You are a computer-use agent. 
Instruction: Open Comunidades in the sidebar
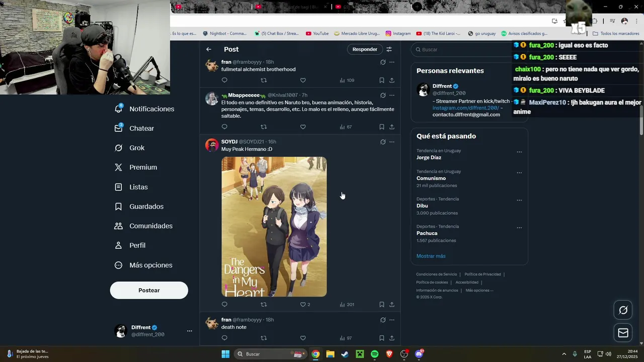143,226
